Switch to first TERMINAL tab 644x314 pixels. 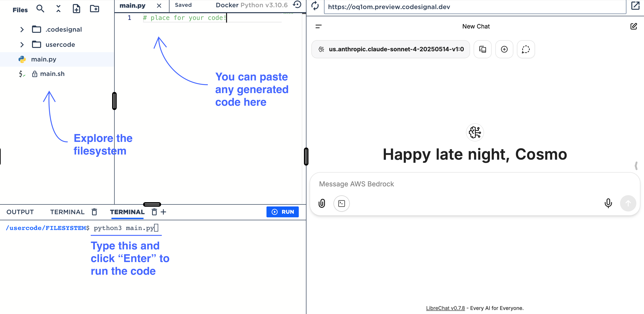pos(67,212)
